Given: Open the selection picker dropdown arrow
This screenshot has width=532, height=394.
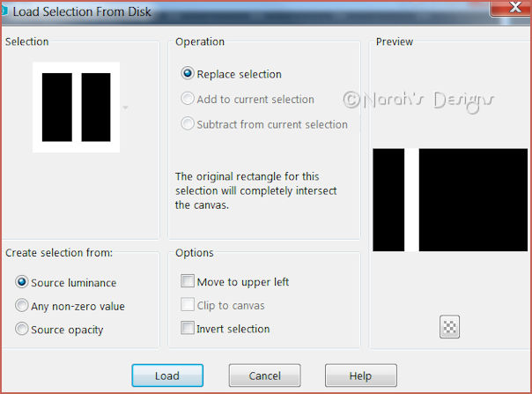Looking at the screenshot, I should [125, 108].
